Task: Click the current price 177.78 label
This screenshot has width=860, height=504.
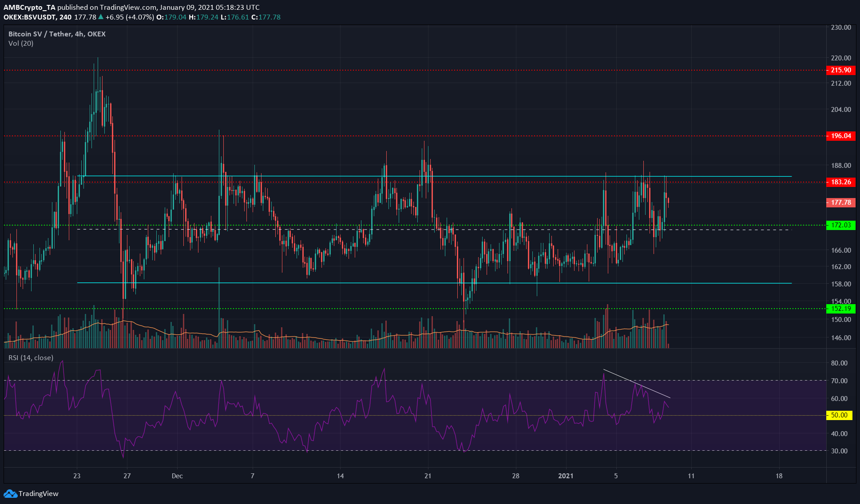Action: 841,202
